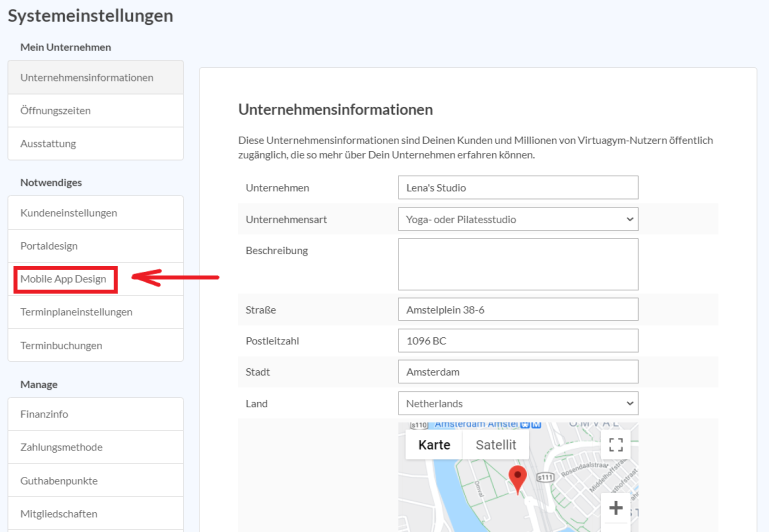Viewport: 769px width, 532px height.
Task: Open Mobile App Design settings
Action: [64, 279]
